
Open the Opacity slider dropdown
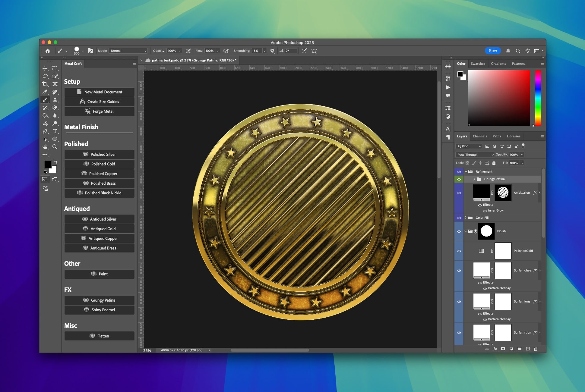pyautogui.click(x=180, y=51)
